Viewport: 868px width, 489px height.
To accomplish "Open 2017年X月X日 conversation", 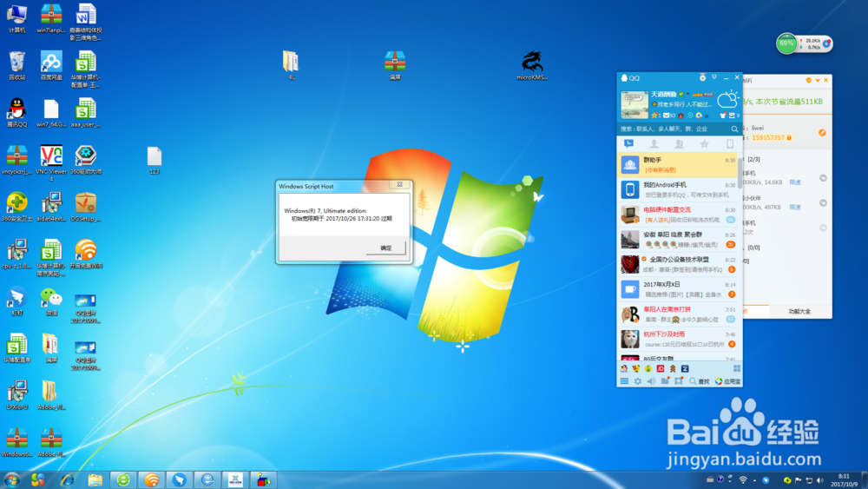I will pos(678,289).
